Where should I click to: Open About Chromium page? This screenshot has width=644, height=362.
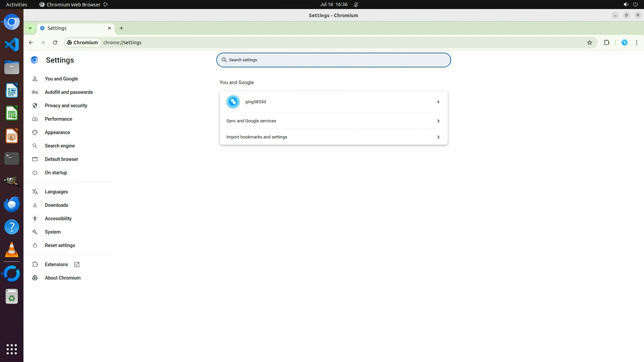click(63, 278)
